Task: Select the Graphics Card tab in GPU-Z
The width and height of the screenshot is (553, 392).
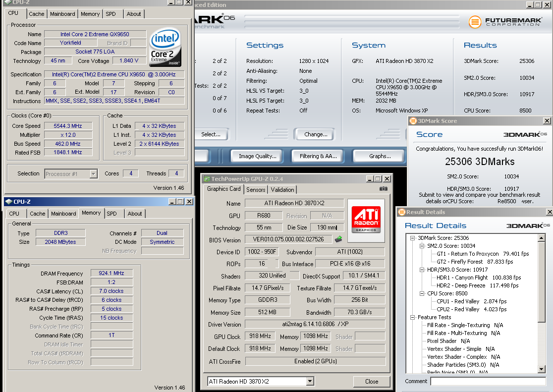Action: [x=224, y=189]
